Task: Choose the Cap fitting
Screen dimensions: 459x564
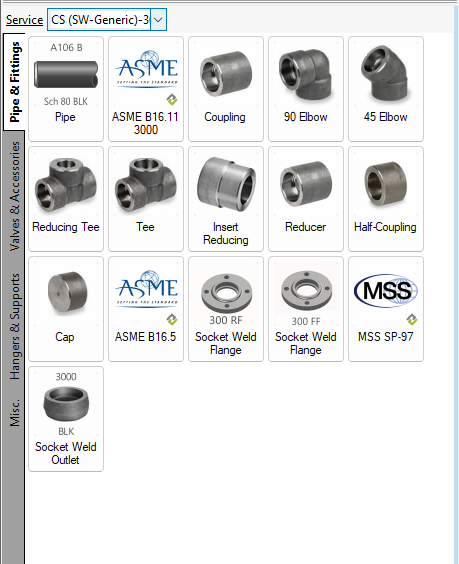Action: click(x=66, y=309)
